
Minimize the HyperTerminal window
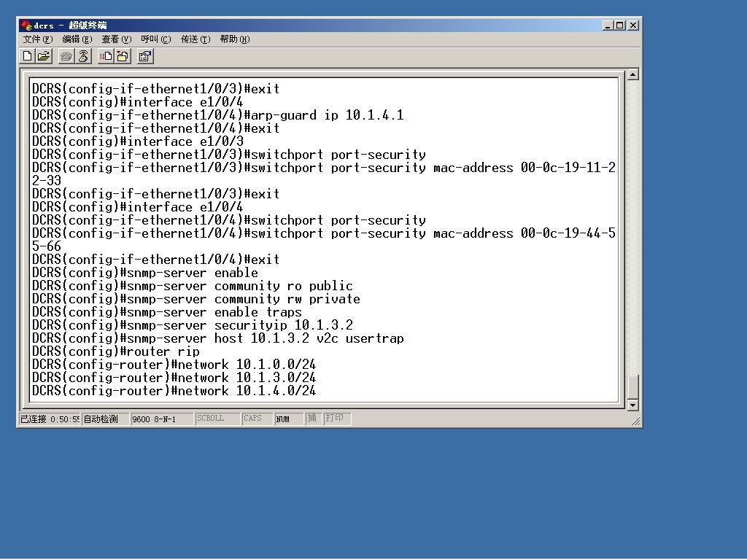[x=607, y=26]
